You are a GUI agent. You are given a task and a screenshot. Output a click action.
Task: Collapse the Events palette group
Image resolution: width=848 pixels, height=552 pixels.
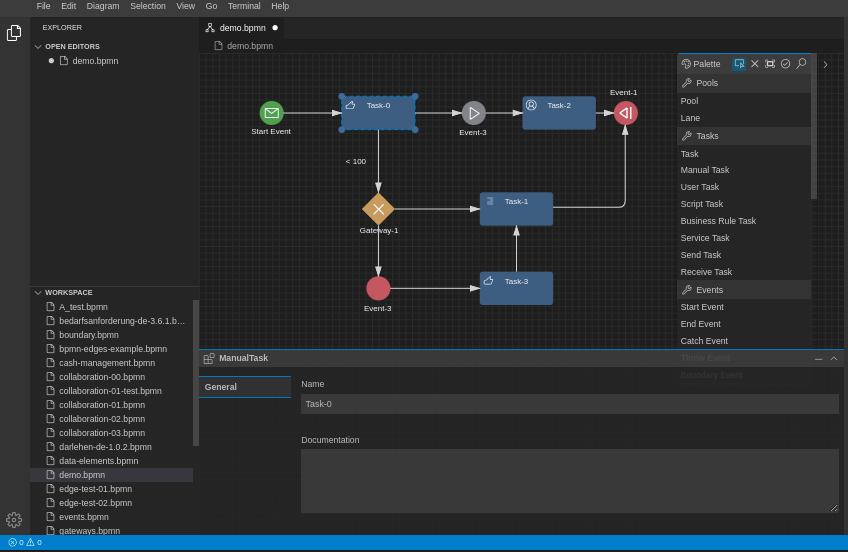tap(744, 290)
